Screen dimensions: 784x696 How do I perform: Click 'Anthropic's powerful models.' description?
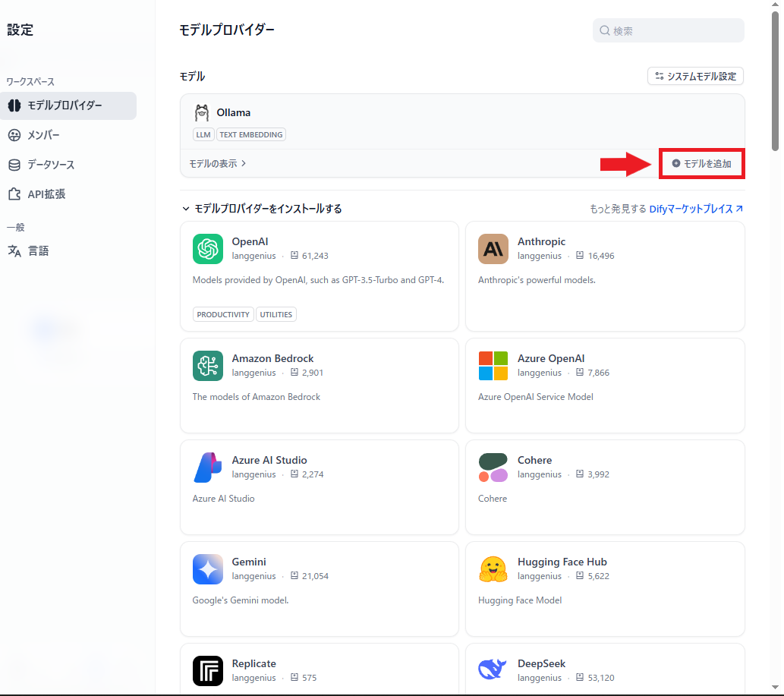(x=537, y=280)
